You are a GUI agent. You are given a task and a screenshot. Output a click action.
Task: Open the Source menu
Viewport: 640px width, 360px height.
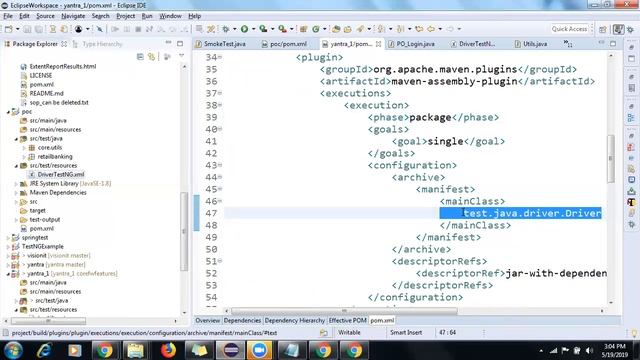(x=45, y=16)
